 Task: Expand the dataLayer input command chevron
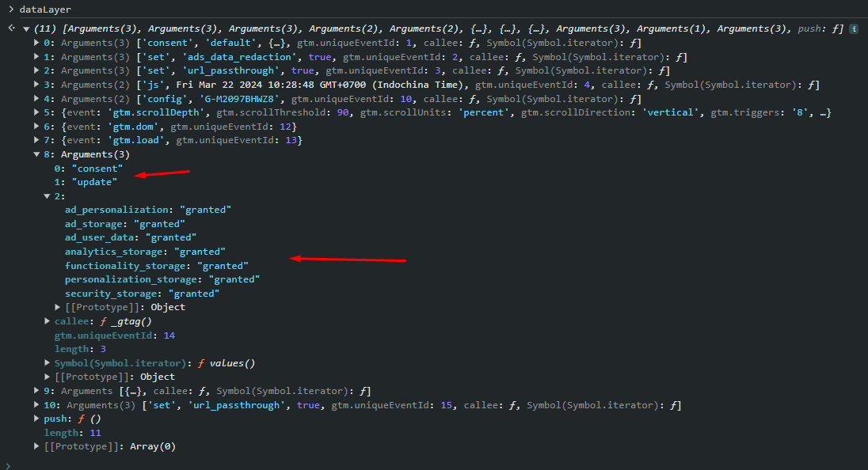coord(11,9)
